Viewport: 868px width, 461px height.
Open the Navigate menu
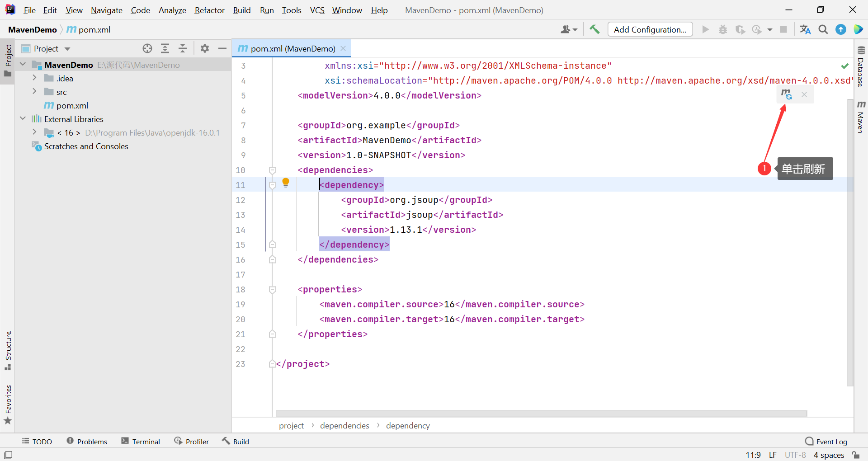click(x=107, y=10)
